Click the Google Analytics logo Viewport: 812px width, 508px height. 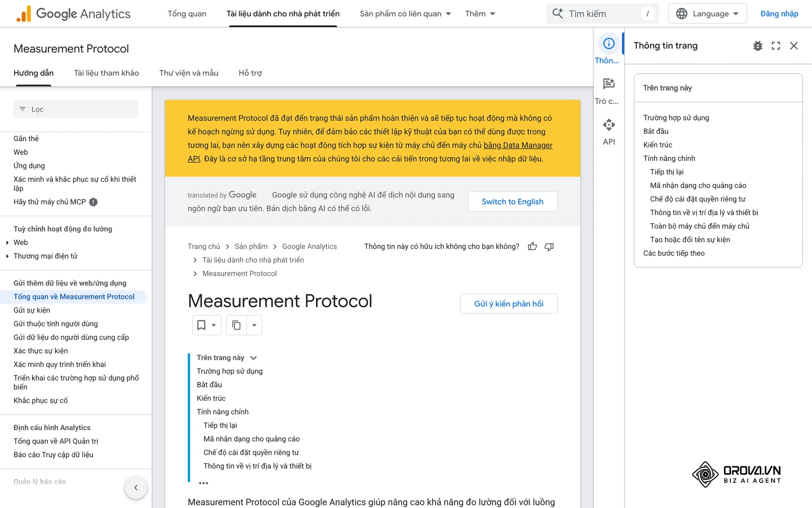pyautogui.click(x=73, y=14)
